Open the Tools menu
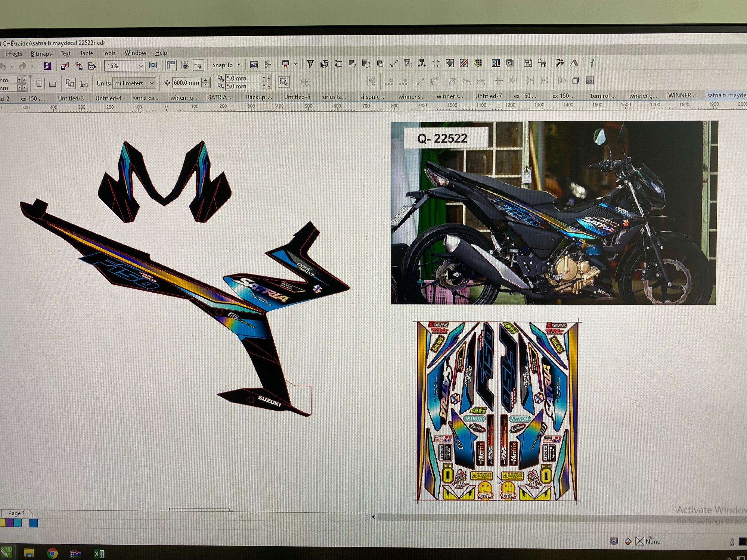This screenshot has width=747, height=560. pyautogui.click(x=109, y=53)
